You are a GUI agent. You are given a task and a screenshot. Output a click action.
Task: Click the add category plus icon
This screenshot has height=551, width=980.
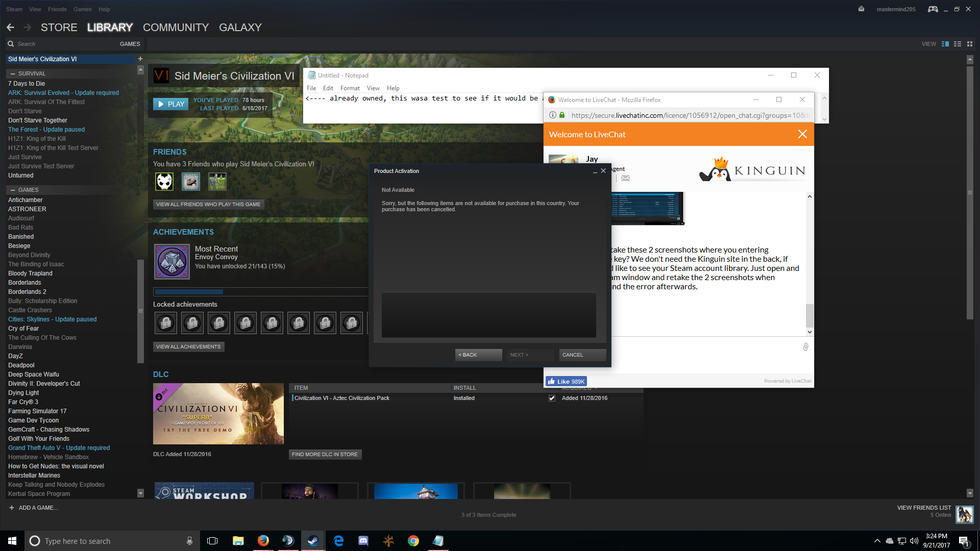(140, 59)
